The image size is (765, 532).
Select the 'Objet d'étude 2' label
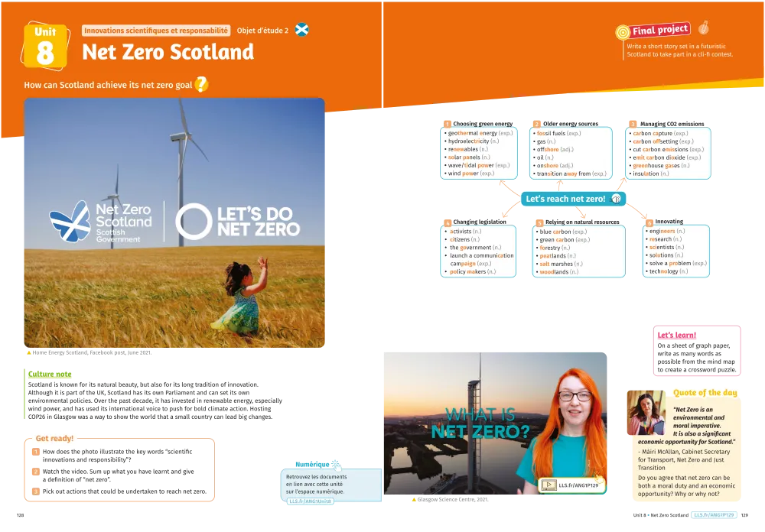262,31
